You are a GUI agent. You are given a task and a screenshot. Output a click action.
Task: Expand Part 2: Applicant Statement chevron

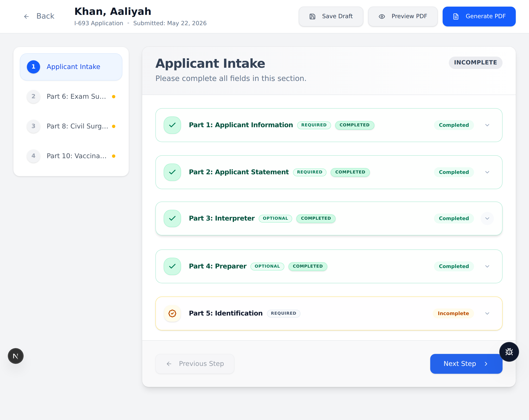click(x=487, y=172)
